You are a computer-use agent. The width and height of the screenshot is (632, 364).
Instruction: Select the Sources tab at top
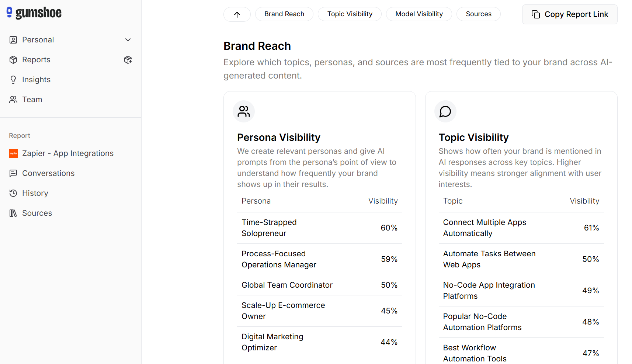pos(478,14)
